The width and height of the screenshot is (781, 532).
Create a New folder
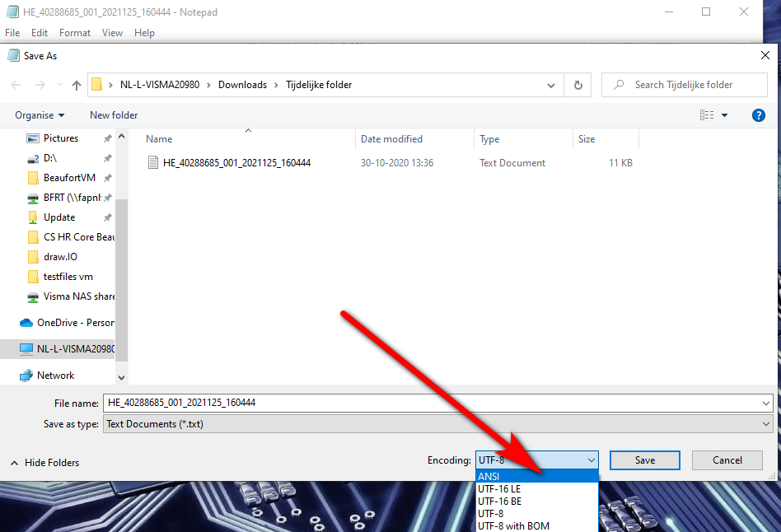[x=114, y=115]
